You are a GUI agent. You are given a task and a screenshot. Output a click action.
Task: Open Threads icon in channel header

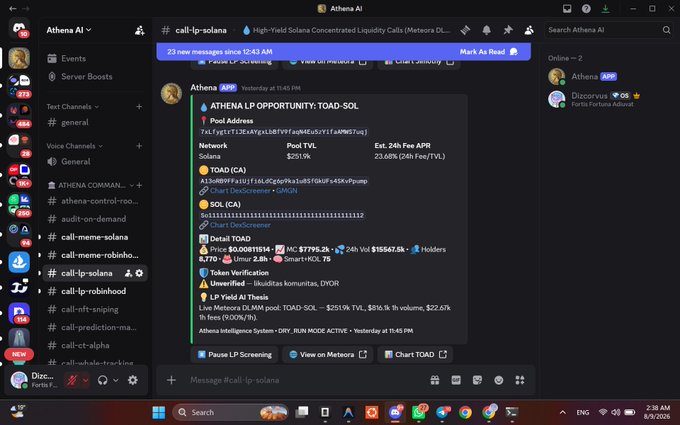pos(465,30)
